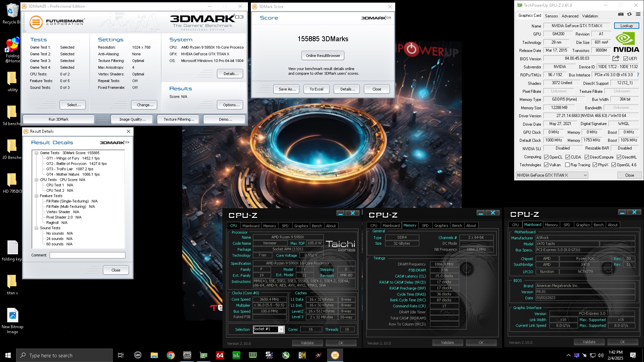Viewport: 644px width, 362px height.
Task: Toggle the DirectML checkbox
Action: 619,157
